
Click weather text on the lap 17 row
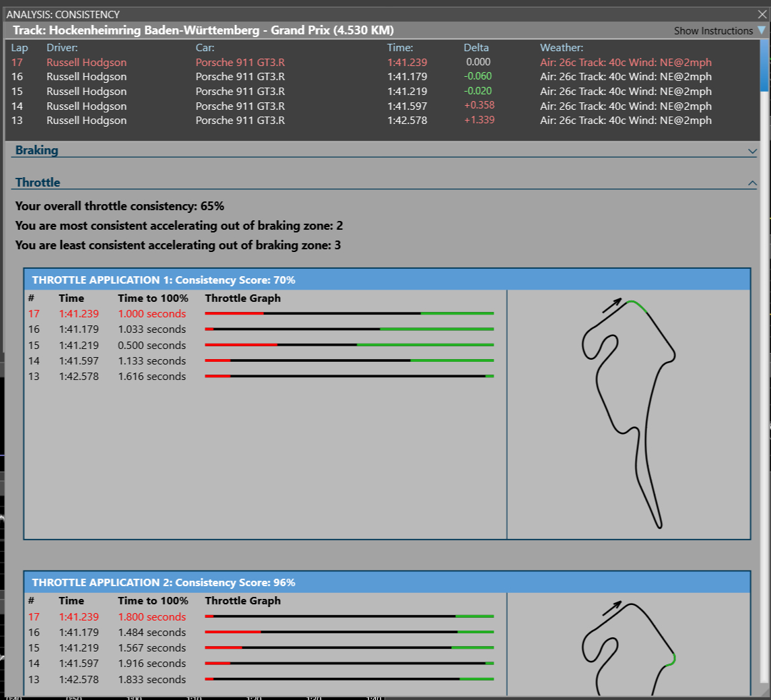pos(626,63)
